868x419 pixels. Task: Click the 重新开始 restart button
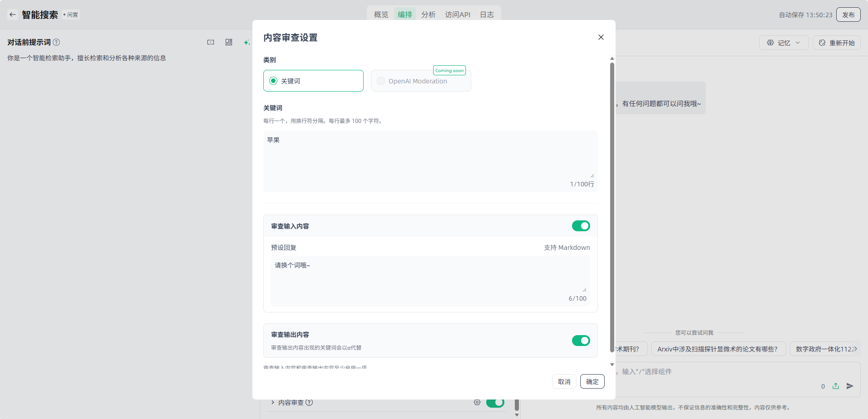click(x=836, y=43)
